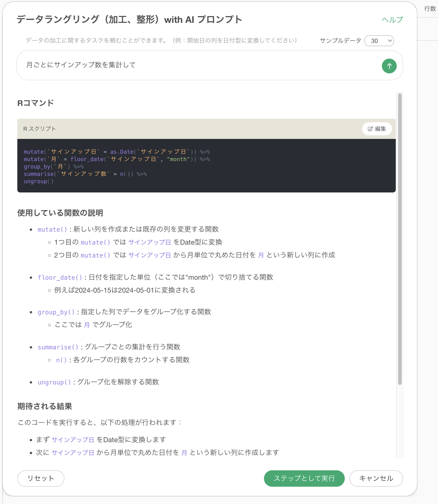Image resolution: width=438 pixels, height=504 pixels.
Task: Click the group_by() function name
Action: click(x=56, y=312)
